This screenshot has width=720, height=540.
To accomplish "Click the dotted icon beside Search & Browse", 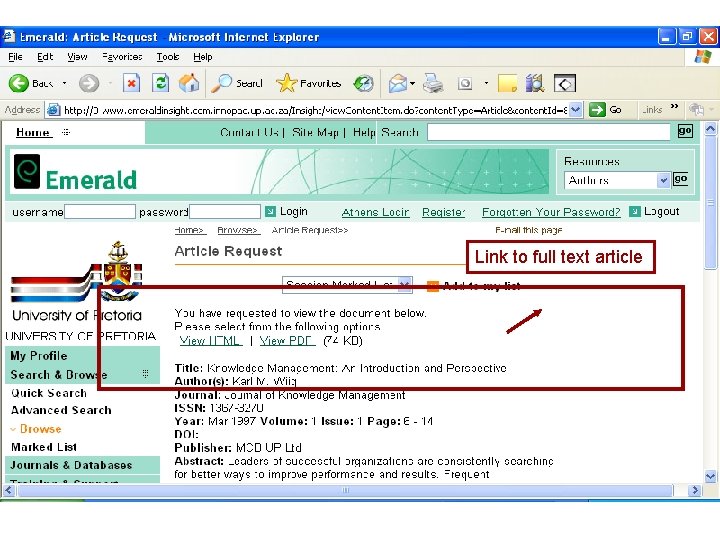I will coord(146,373).
